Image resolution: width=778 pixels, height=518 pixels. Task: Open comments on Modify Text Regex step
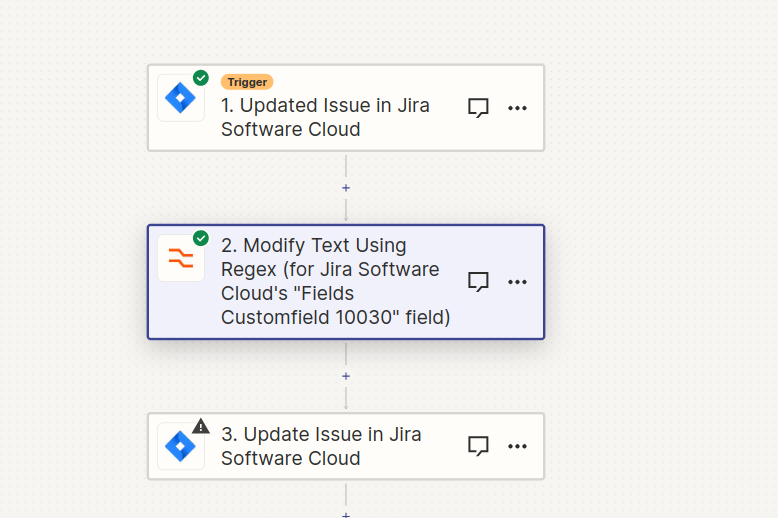pyautogui.click(x=478, y=282)
